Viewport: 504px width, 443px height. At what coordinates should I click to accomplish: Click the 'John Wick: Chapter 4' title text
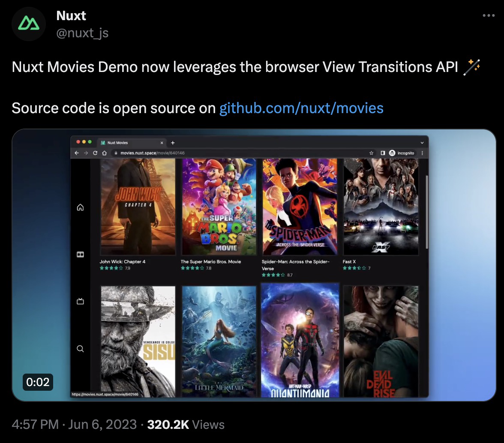pyautogui.click(x=123, y=261)
